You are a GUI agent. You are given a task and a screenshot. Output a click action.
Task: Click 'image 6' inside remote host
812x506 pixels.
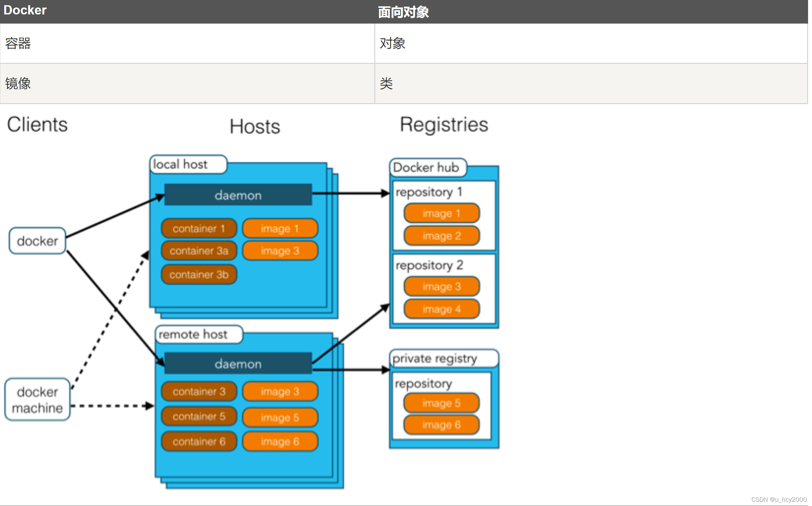(x=280, y=441)
